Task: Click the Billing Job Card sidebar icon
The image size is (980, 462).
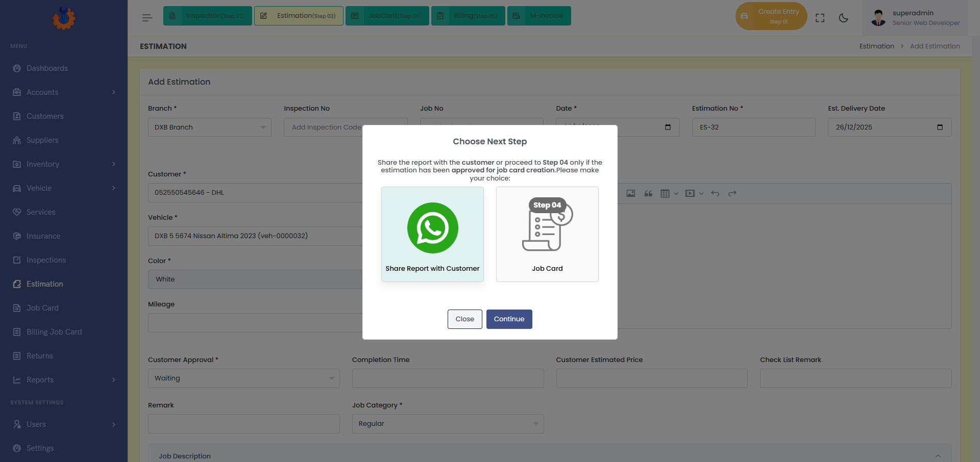Action: click(17, 332)
